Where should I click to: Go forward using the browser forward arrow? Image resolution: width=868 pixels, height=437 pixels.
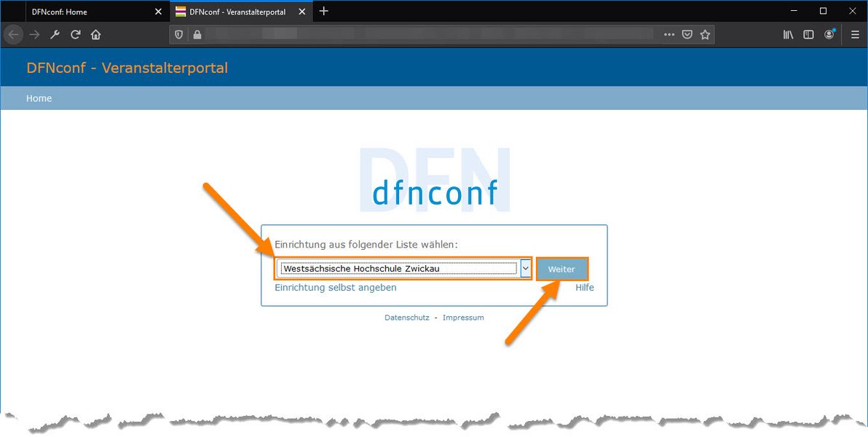pos(34,35)
